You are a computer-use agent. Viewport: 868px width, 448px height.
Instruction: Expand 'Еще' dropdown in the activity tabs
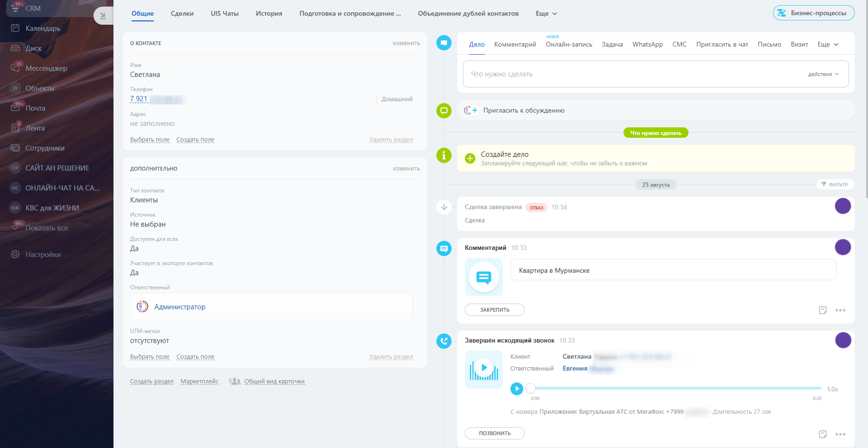[x=828, y=45]
